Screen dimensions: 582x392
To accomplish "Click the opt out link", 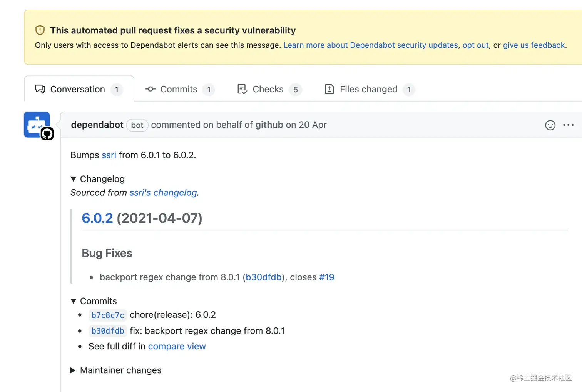I will [x=475, y=45].
